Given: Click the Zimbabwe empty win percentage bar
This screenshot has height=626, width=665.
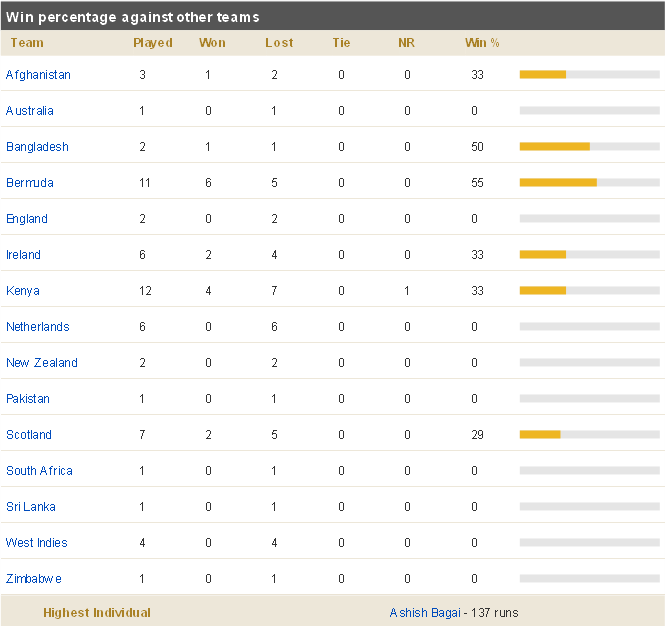Looking at the screenshot, I should 590,579.
